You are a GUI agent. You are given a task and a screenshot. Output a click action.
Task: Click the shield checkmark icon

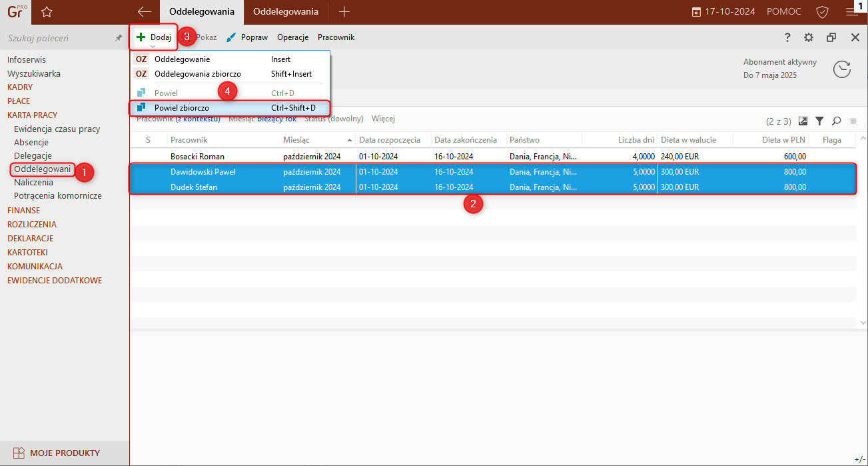coord(822,12)
